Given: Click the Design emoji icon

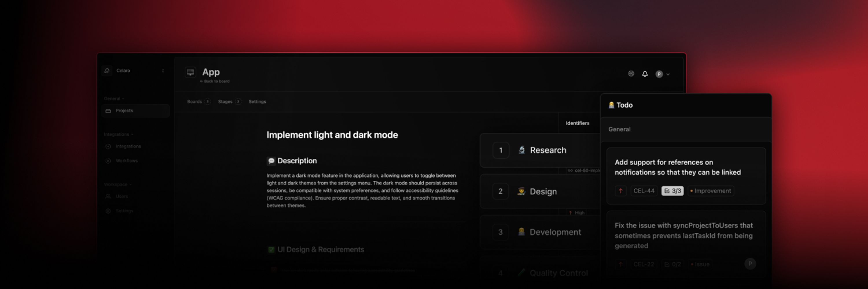Looking at the screenshot, I should pyautogui.click(x=521, y=191).
